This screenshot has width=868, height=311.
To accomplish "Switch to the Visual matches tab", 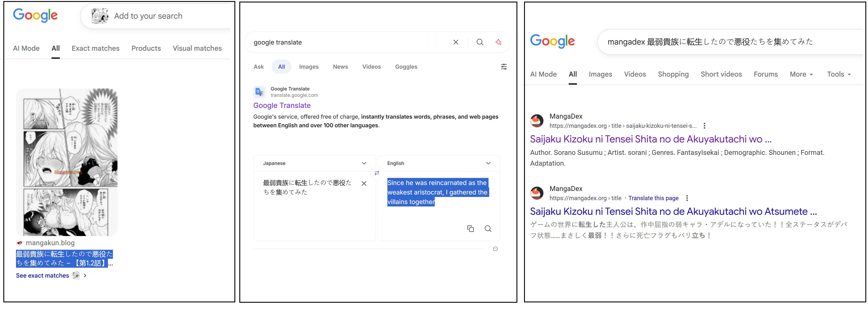I will [197, 48].
